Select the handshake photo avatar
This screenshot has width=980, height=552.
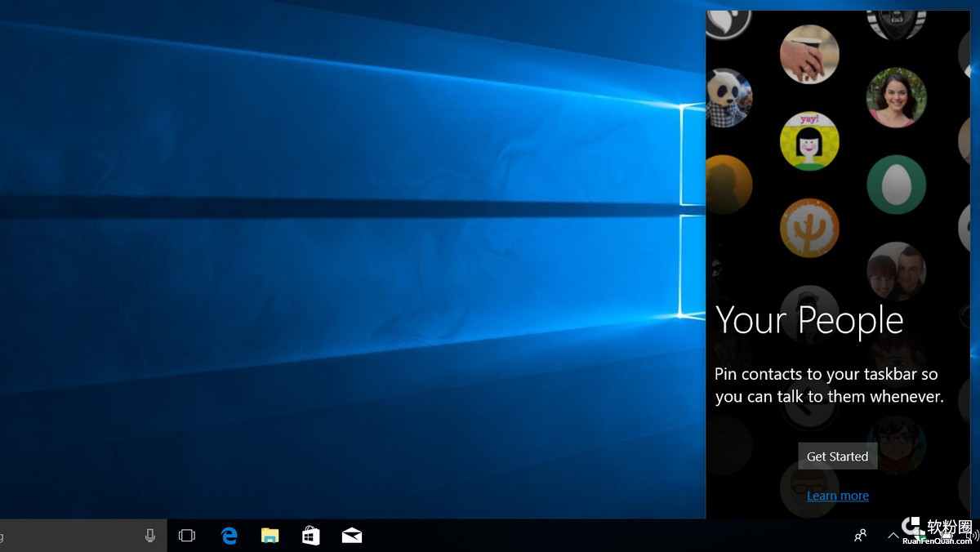pos(809,54)
